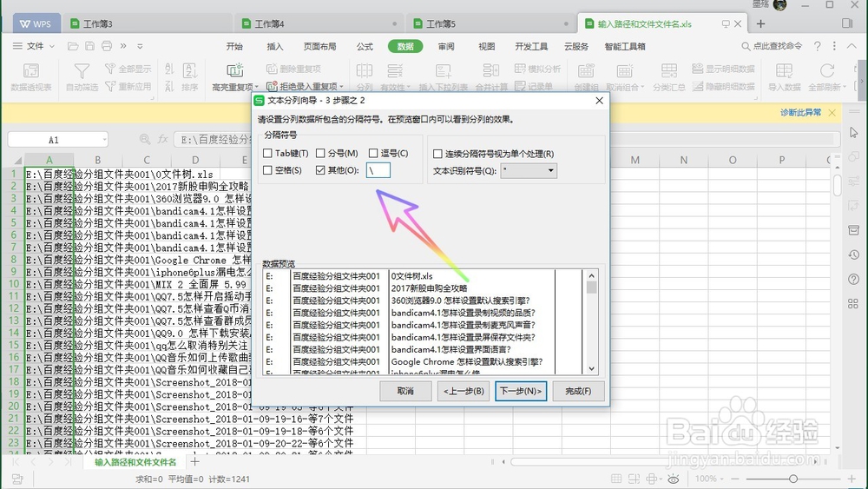
Task: Click the print icon in quick toolbar
Action: point(107,46)
